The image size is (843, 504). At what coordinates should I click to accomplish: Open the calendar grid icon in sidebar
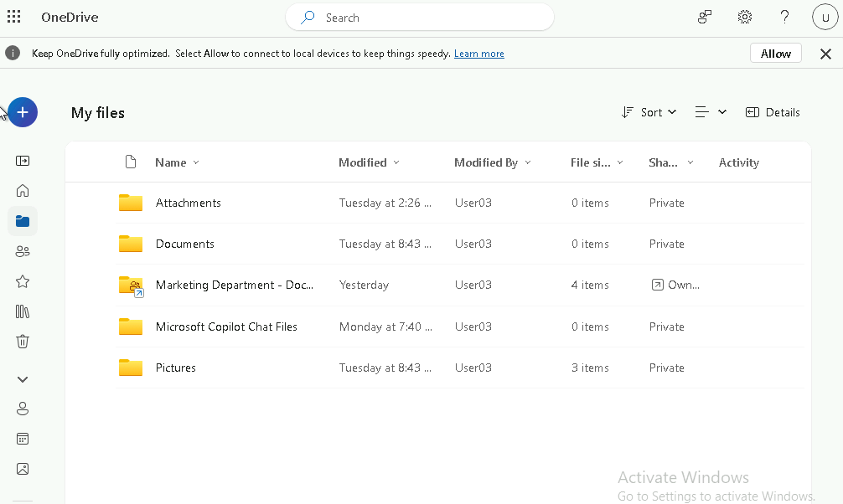click(23, 439)
